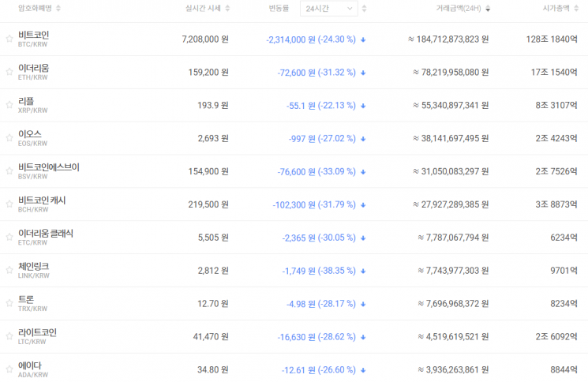This screenshot has width=588, height=382.
Task: Sort by 실시간 시세 column arrows
Action: click(x=227, y=8)
